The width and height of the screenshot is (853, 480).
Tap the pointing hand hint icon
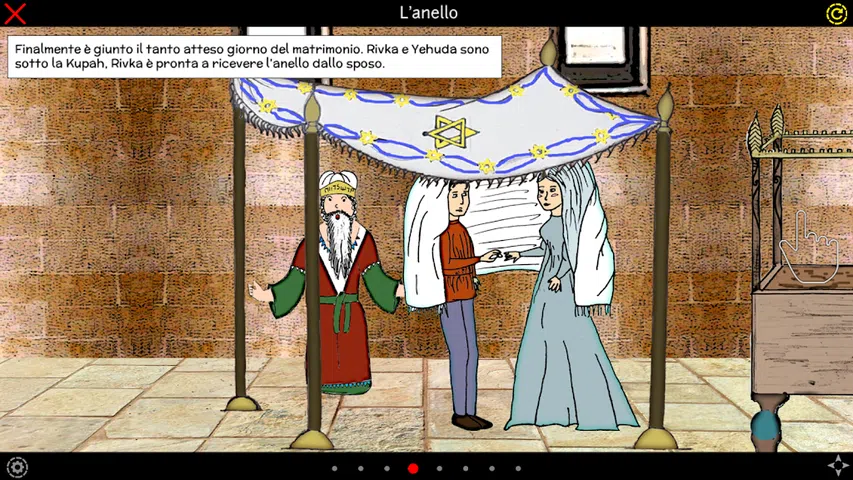tap(808, 248)
